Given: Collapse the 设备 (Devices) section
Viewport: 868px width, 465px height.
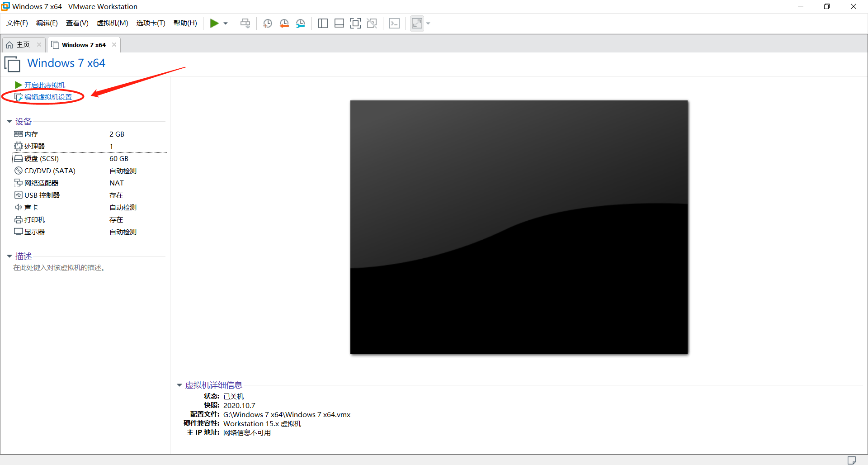Looking at the screenshot, I should 9,121.
